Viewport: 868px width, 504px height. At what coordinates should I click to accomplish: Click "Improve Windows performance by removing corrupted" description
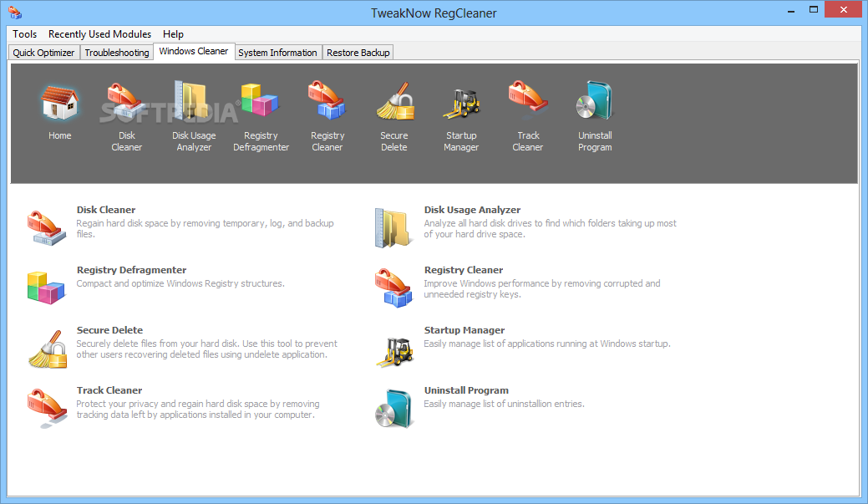click(x=542, y=288)
